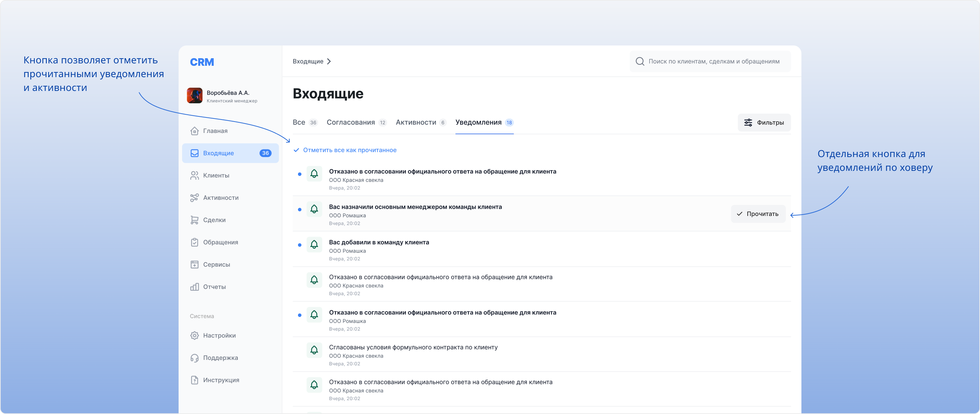
Task: Click the Отчеты chart icon
Action: [x=194, y=287]
